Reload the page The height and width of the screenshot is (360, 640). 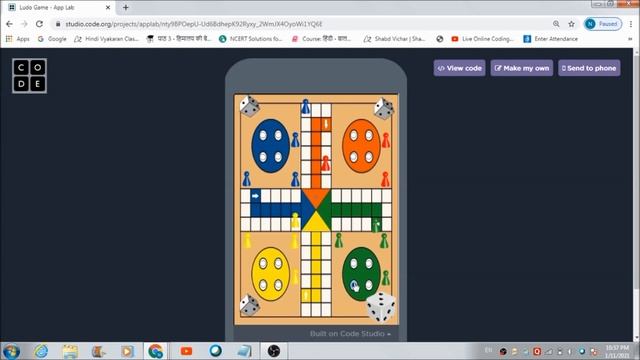click(39, 24)
